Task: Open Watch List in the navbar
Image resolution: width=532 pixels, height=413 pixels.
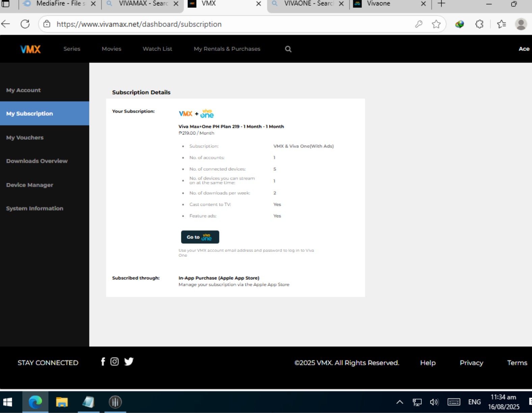Action: [157, 49]
